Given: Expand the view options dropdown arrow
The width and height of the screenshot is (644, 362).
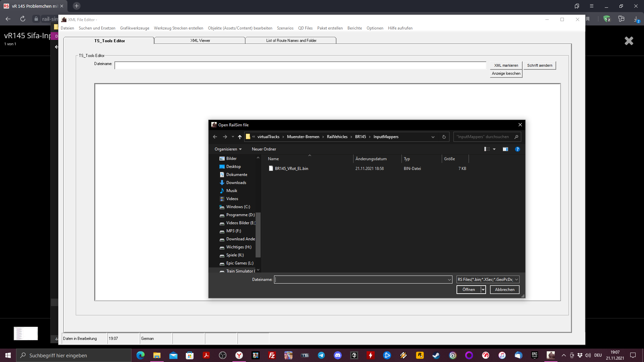Looking at the screenshot, I should pos(494,149).
